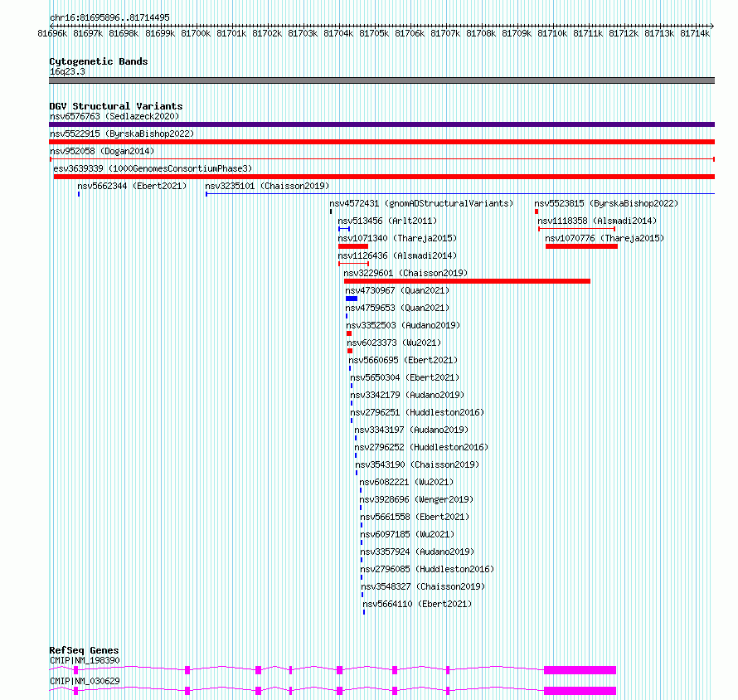Click nsv2796251 (Huddleston2016) label
Screen dimensions: 738x700
417,412
